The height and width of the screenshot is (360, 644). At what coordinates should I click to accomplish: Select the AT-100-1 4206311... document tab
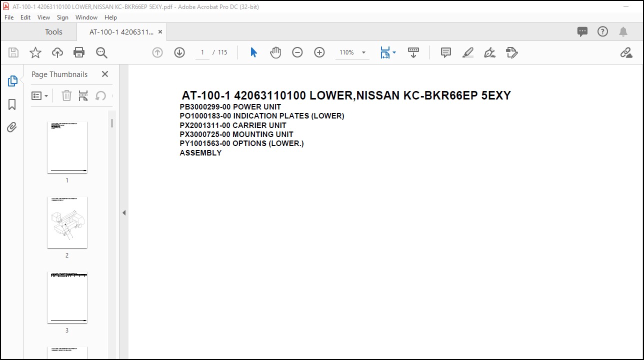tap(121, 32)
